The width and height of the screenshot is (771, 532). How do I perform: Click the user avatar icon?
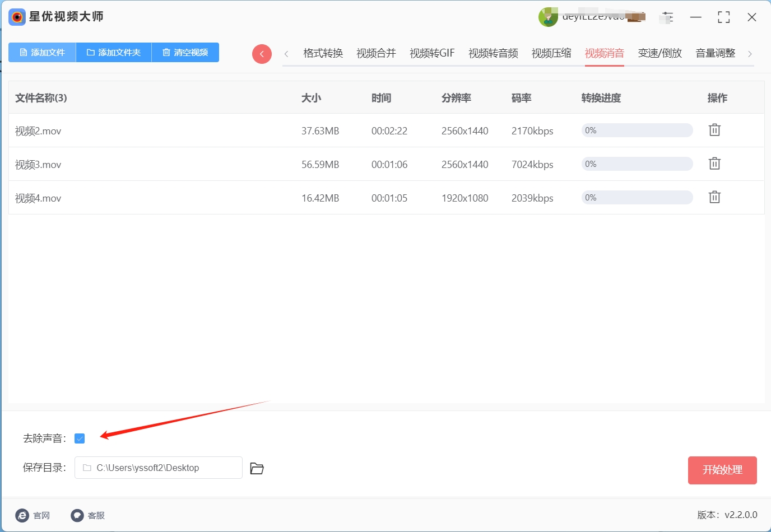point(548,17)
